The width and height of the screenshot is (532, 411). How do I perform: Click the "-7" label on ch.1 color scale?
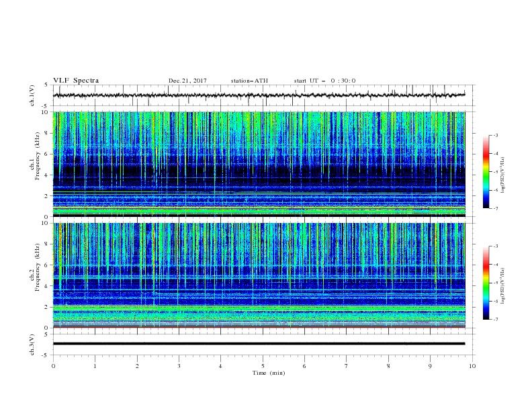pos(495,209)
